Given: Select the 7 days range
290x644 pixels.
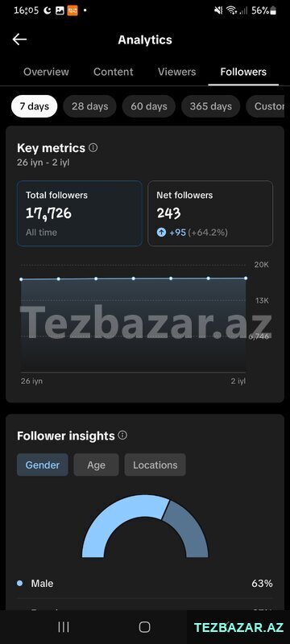Looking at the screenshot, I should tap(34, 106).
